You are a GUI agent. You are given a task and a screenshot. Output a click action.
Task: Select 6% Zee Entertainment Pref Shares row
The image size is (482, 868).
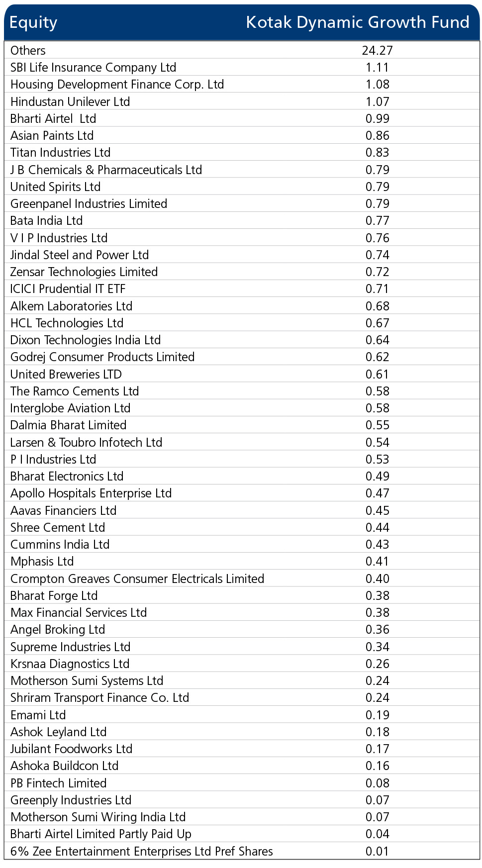click(242, 851)
